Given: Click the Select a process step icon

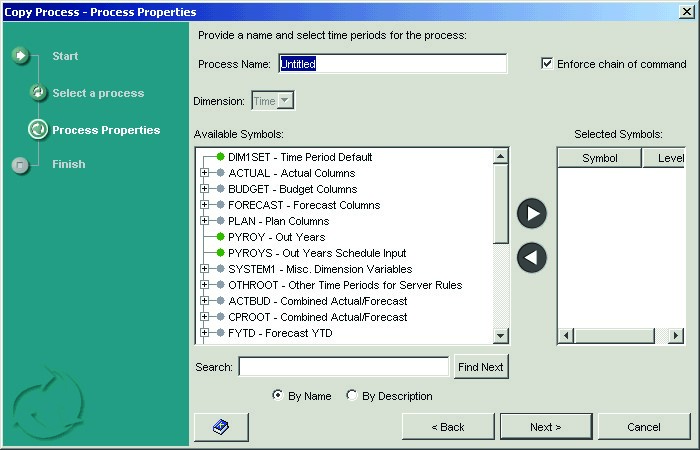Looking at the screenshot, I should 38,93.
